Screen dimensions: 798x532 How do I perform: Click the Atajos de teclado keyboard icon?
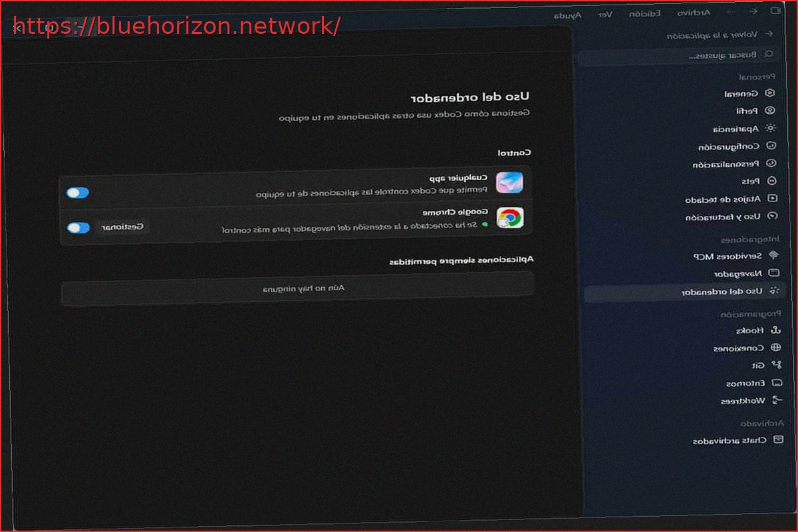[772, 199]
